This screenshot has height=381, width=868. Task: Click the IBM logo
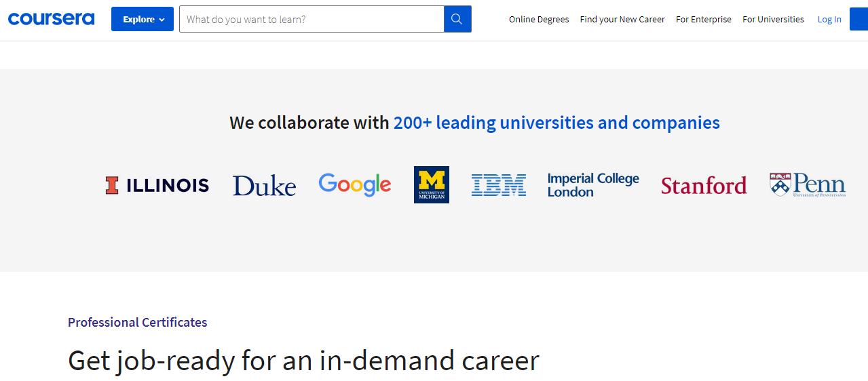pyautogui.click(x=498, y=185)
